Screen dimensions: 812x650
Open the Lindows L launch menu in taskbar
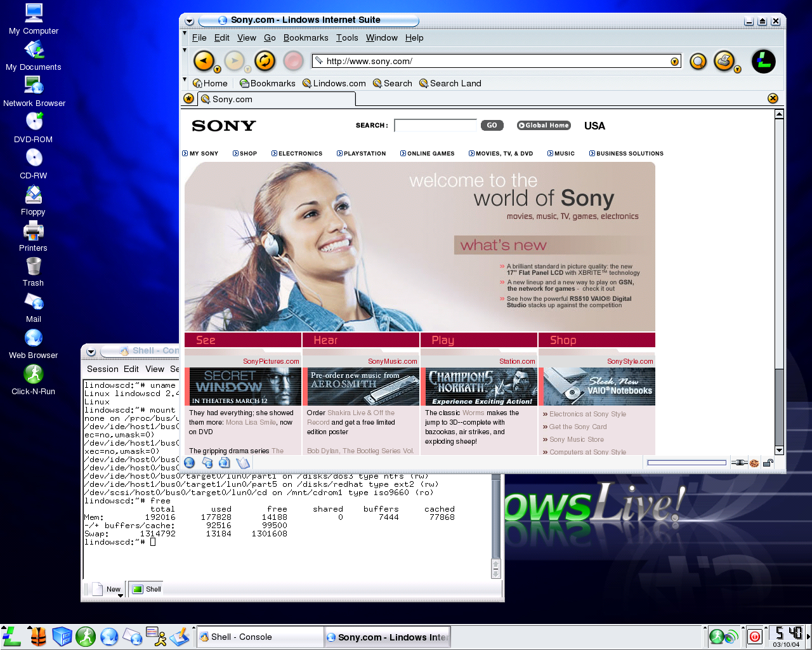pos(11,636)
